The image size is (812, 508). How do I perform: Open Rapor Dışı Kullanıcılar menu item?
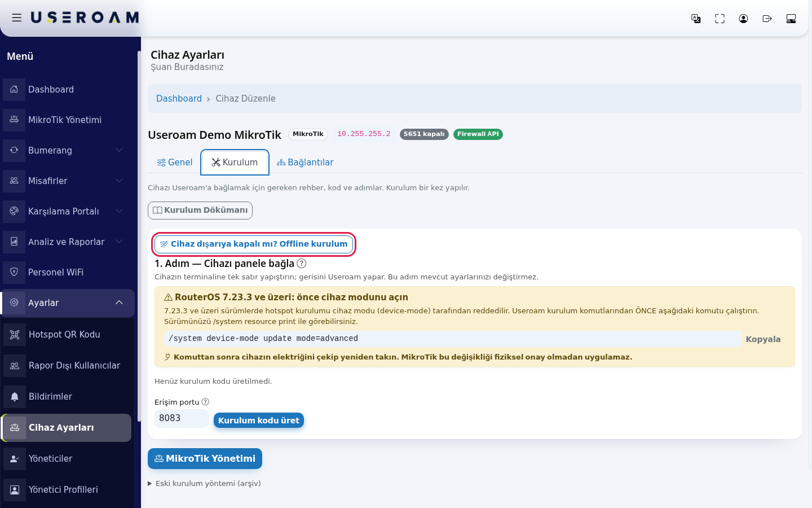pyautogui.click(x=67, y=366)
